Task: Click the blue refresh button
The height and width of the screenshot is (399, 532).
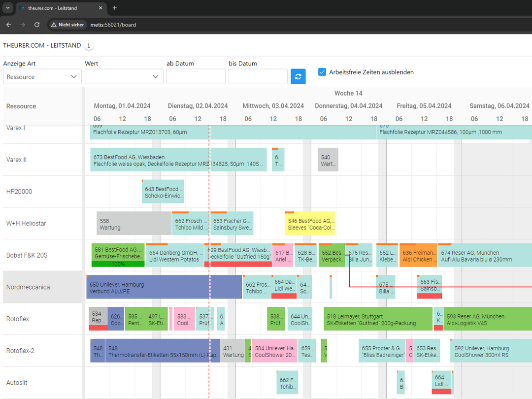Action: pyautogui.click(x=298, y=76)
